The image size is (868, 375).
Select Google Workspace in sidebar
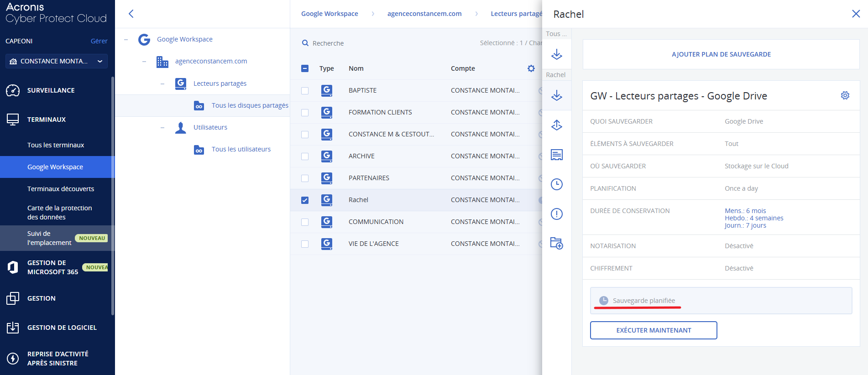click(x=58, y=167)
